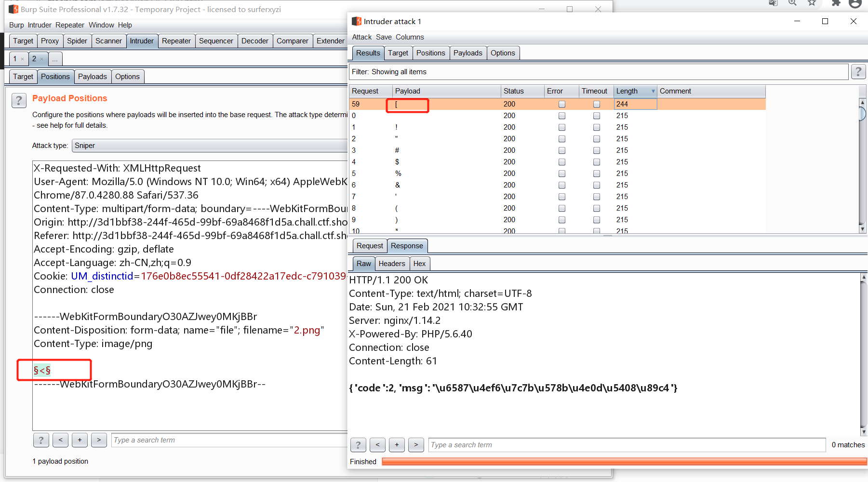The height and width of the screenshot is (482, 868).
Task: Click the Payload Positions help question-mark icon
Action: [19, 100]
